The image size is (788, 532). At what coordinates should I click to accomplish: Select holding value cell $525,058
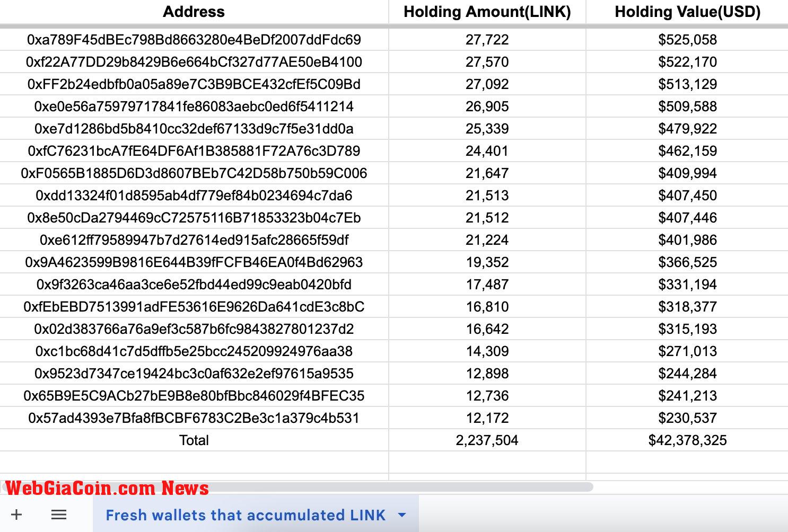coord(687,40)
